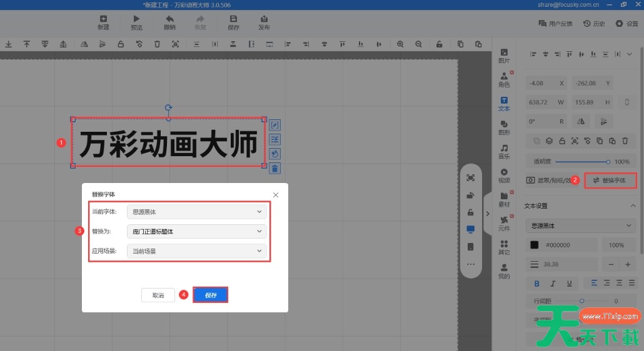
Task: Collapse the 文本设置 section
Action: point(633,206)
